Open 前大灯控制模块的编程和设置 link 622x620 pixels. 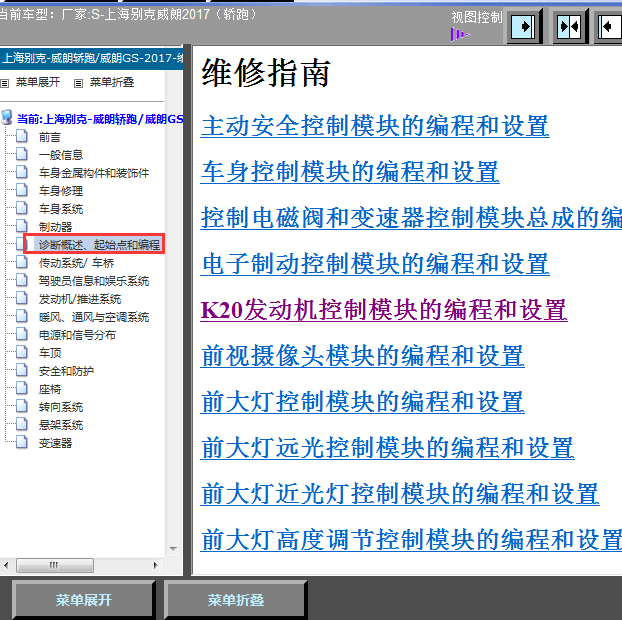click(363, 402)
